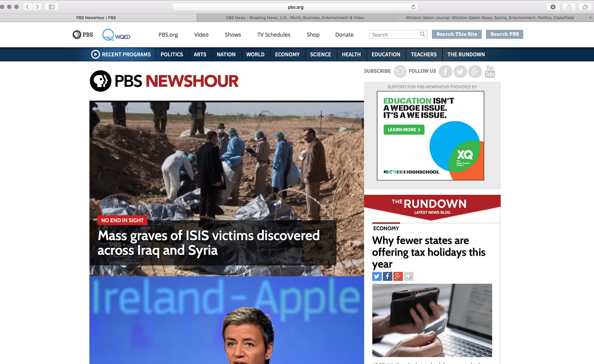
Task: Open the Donate link
Action: [345, 35]
